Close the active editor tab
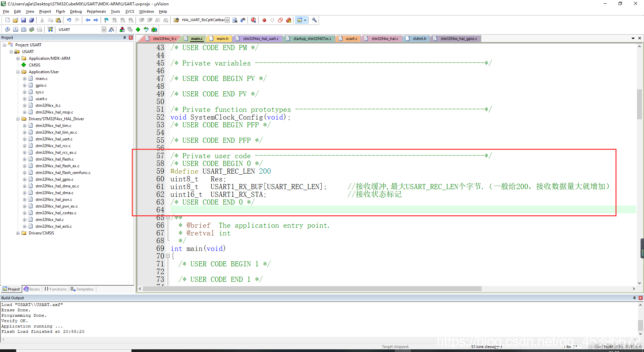 click(x=640, y=38)
